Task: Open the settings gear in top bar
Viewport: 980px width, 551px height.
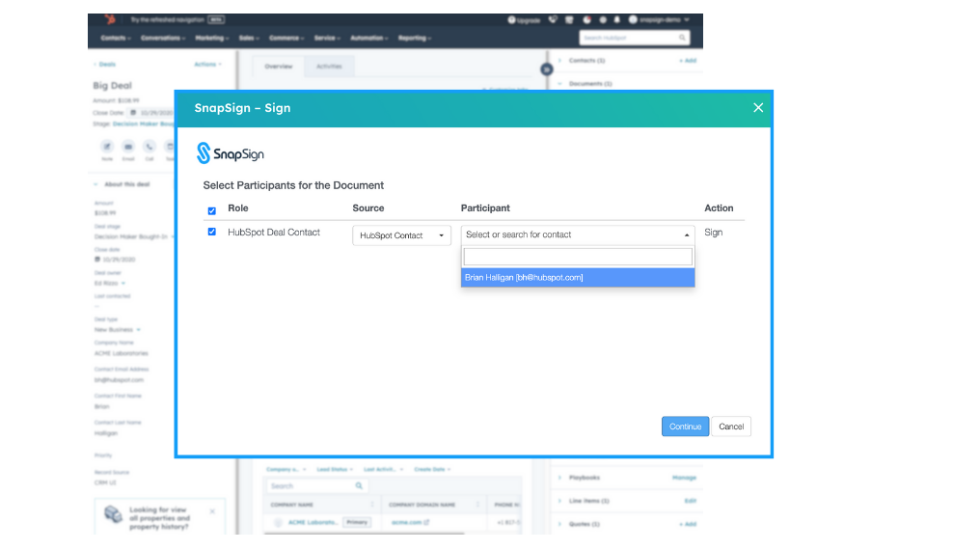Action: pos(603,20)
